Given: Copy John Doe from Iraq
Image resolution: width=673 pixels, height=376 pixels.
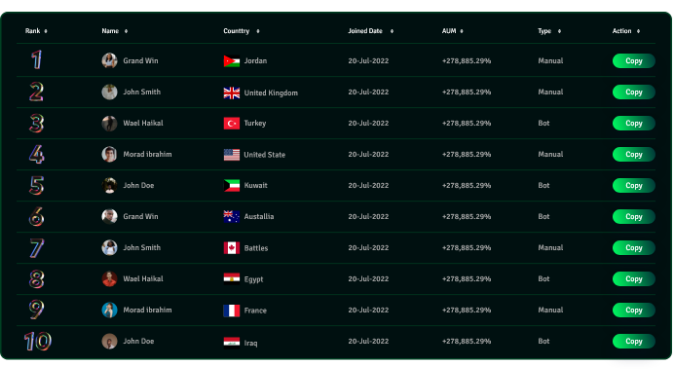Looking at the screenshot, I should [x=633, y=341].
